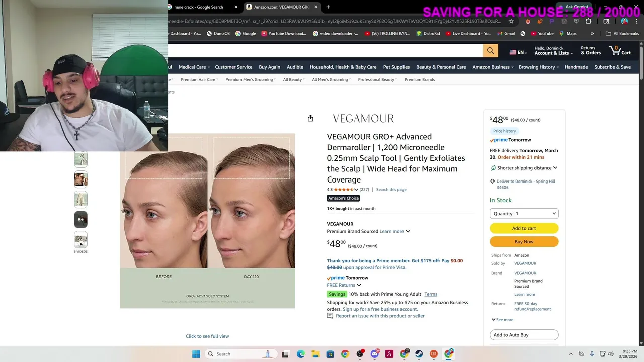Open the 6 videos thumbnail
The height and width of the screenshot is (362, 644).
click(80, 240)
